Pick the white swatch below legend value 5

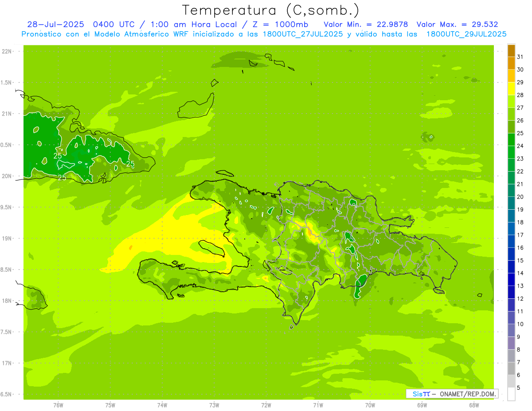tap(511, 394)
